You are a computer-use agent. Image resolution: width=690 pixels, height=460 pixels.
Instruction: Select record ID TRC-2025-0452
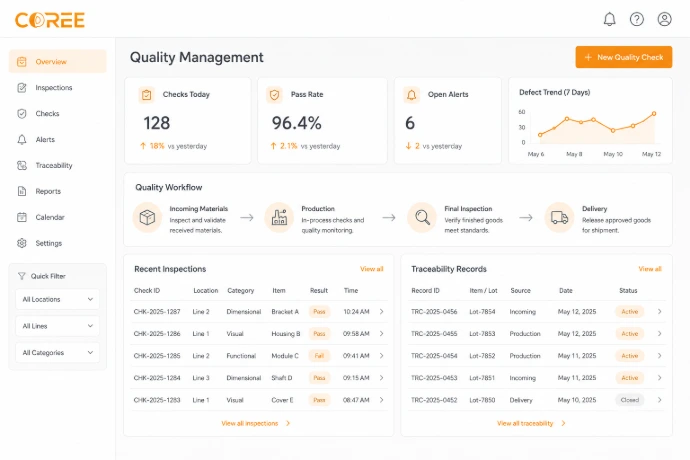click(434, 400)
